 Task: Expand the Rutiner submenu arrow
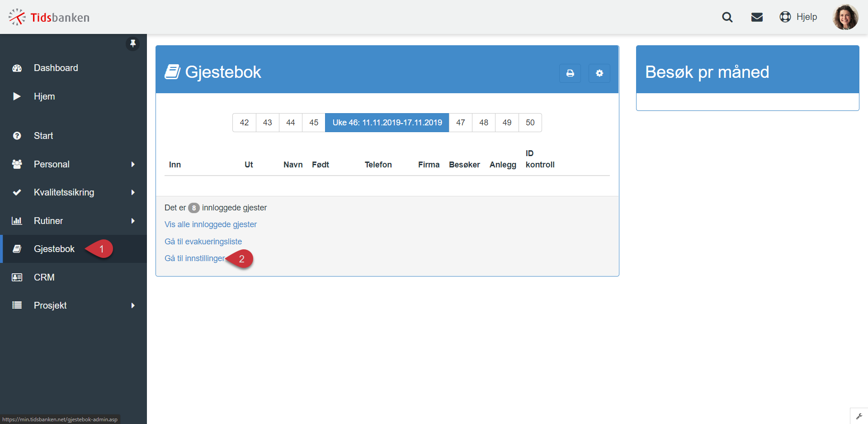[133, 221]
